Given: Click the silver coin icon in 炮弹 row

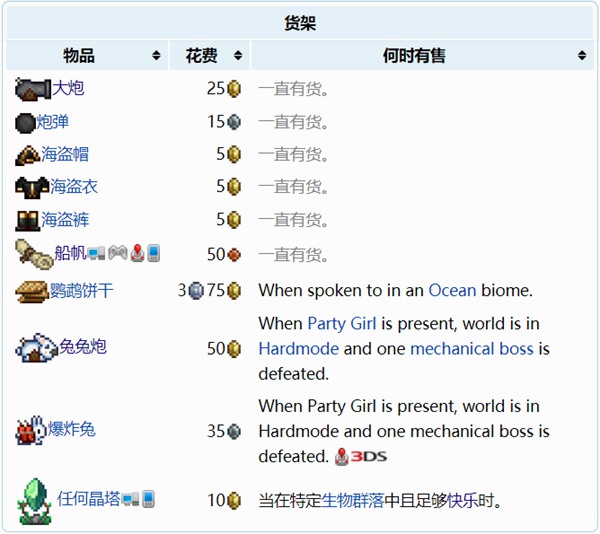Looking at the screenshot, I should (234, 122).
